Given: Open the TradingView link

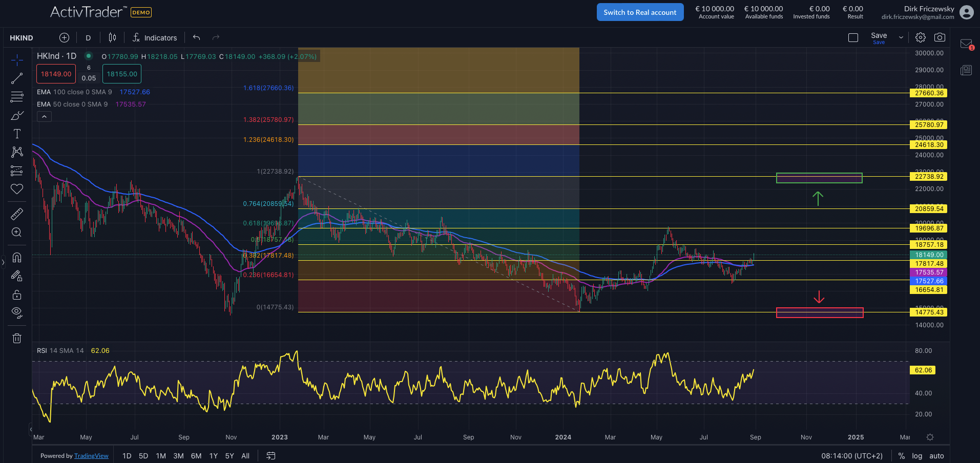Looking at the screenshot, I should click(91, 456).
